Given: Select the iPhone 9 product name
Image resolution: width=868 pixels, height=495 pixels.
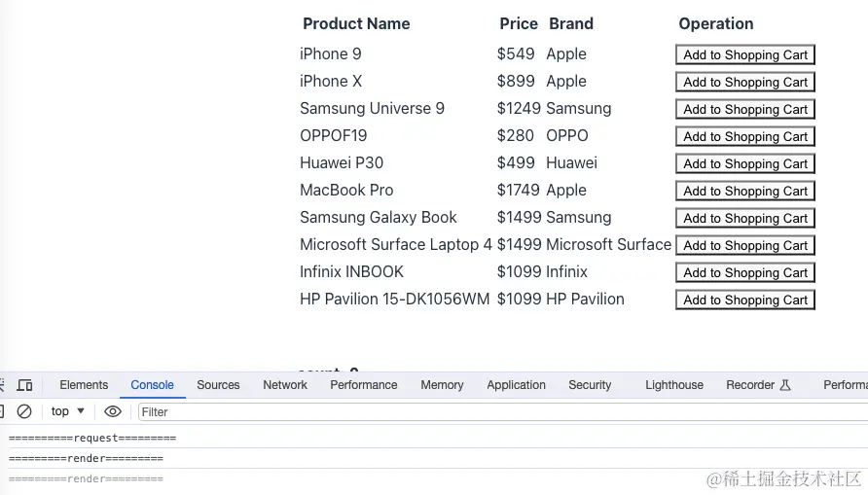Looking at the screenshot, I should (331, 53).
